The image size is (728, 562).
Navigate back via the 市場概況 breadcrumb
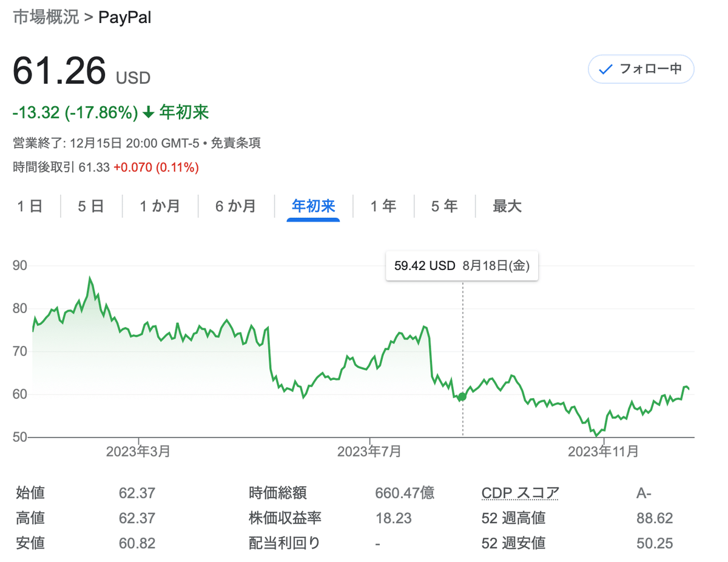click(x=45, y=18)
